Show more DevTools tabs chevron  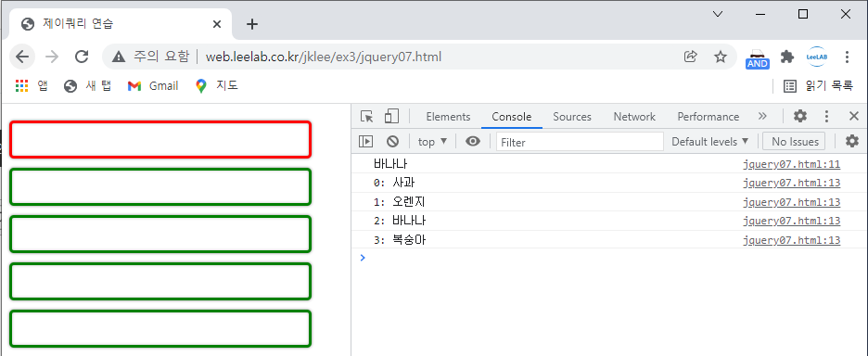762,116
